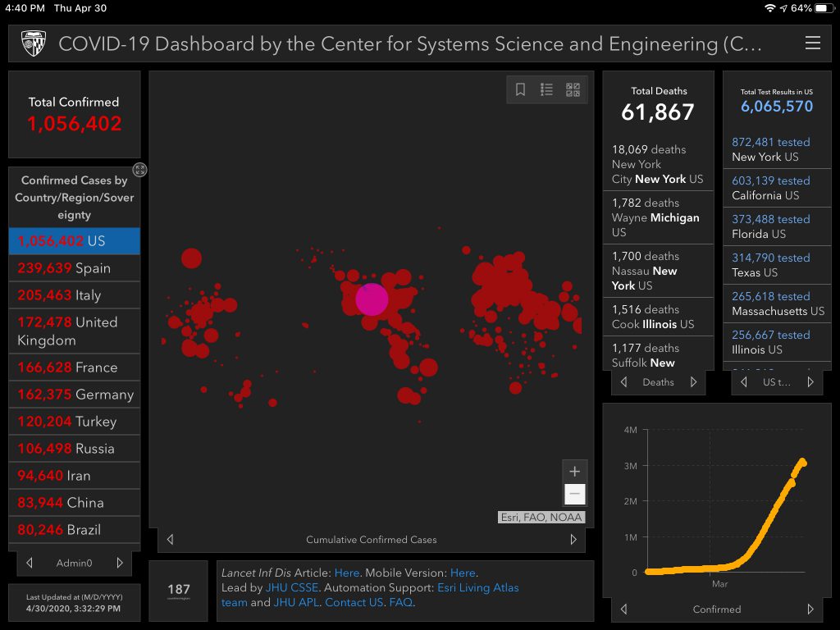Show previous chart before Confirmed
This screenshot has width=840, height=630.
point(623,609)
